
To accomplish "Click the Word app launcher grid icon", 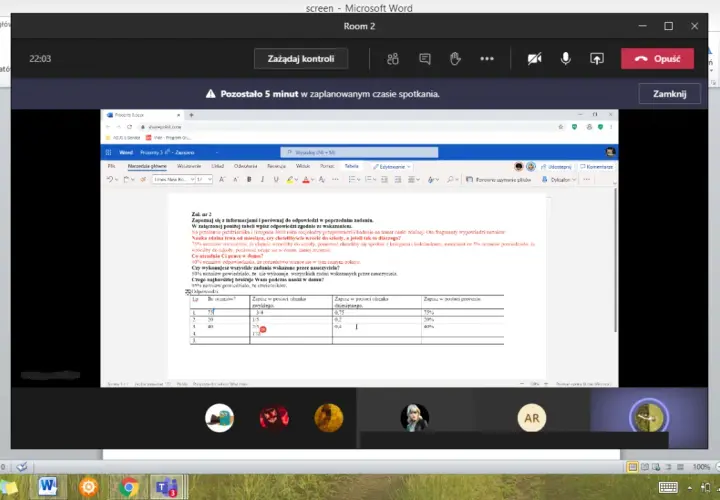I will [108, 152].
